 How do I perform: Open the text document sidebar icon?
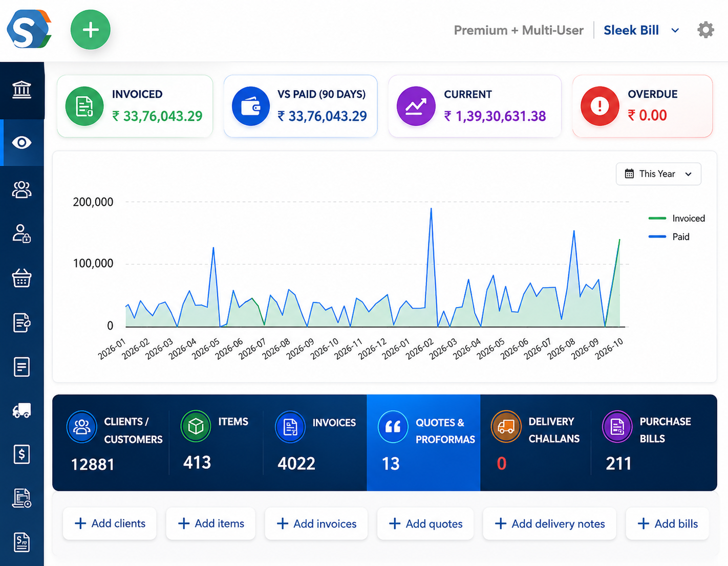point(22,367)
